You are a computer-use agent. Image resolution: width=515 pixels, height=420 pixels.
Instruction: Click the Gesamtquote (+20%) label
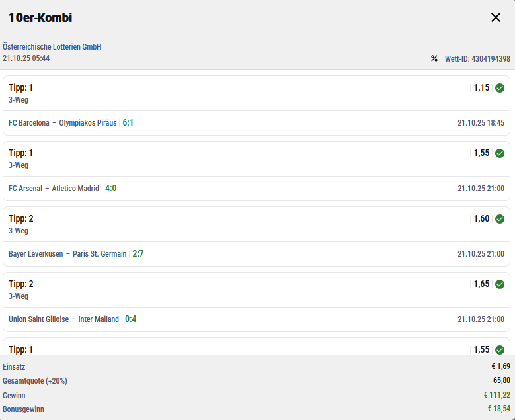tap(35, 381)
